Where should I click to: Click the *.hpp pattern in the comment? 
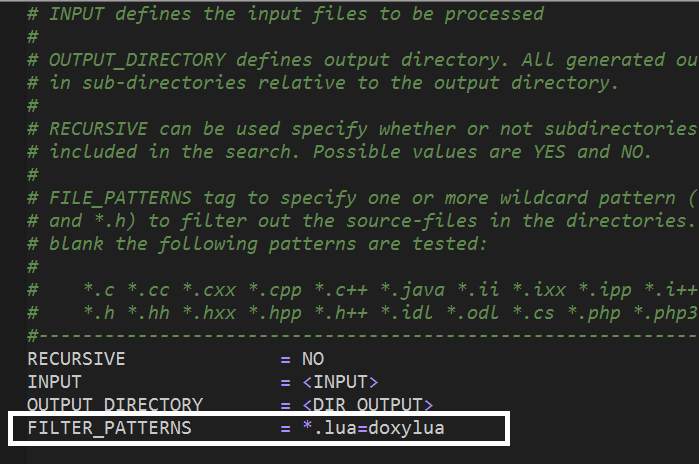click(275, 313)
